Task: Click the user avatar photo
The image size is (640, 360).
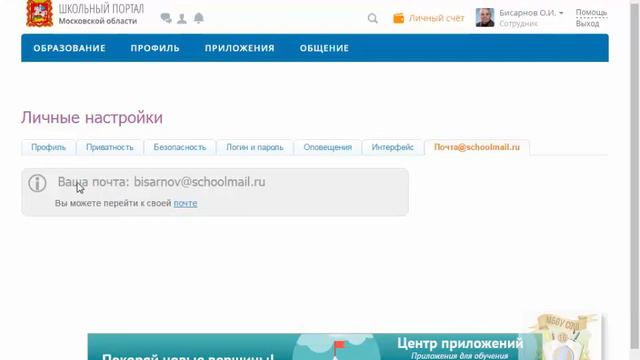Action: 485,18
